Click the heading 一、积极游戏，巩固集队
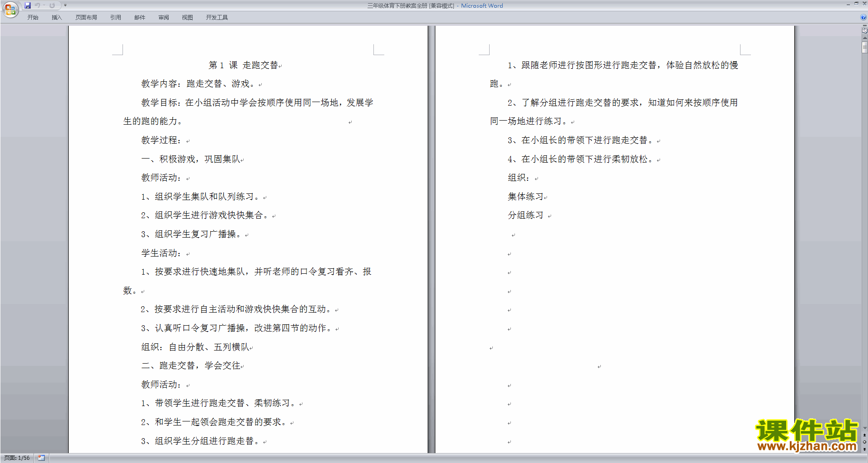The height and width of the screenshot is (463, 868). (x=191, y=159)
